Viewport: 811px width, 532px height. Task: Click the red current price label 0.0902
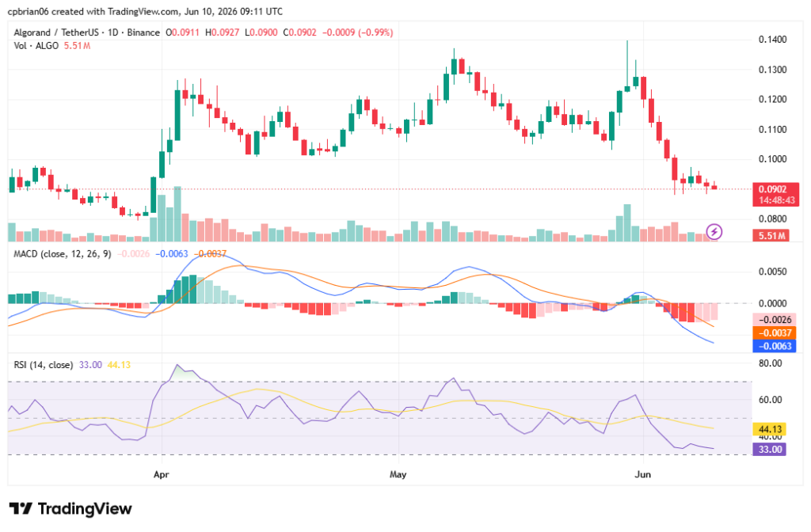[x=773, y=189]
